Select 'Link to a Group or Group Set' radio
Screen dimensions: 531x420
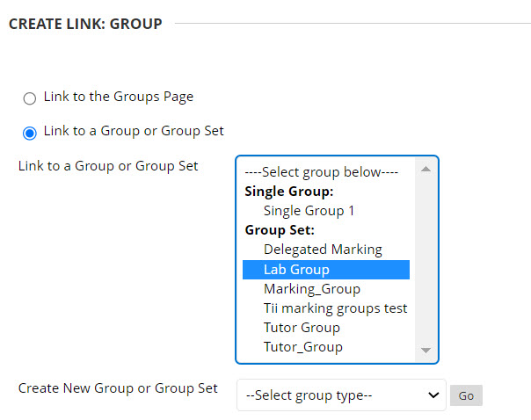pyautogui.click(x=30, y=133)
